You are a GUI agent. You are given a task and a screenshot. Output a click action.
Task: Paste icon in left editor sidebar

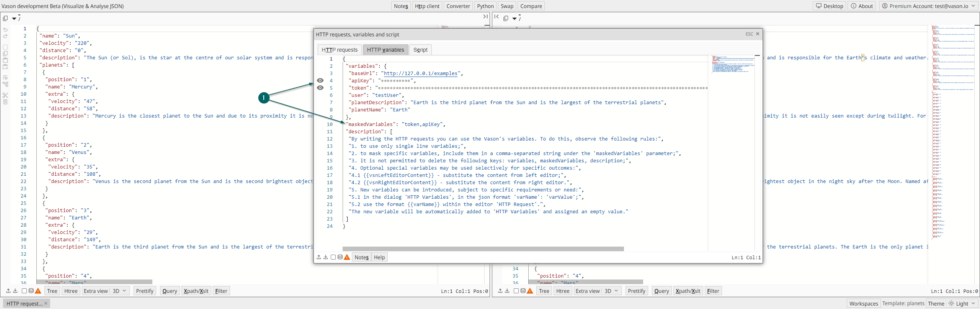click(5, 60)
